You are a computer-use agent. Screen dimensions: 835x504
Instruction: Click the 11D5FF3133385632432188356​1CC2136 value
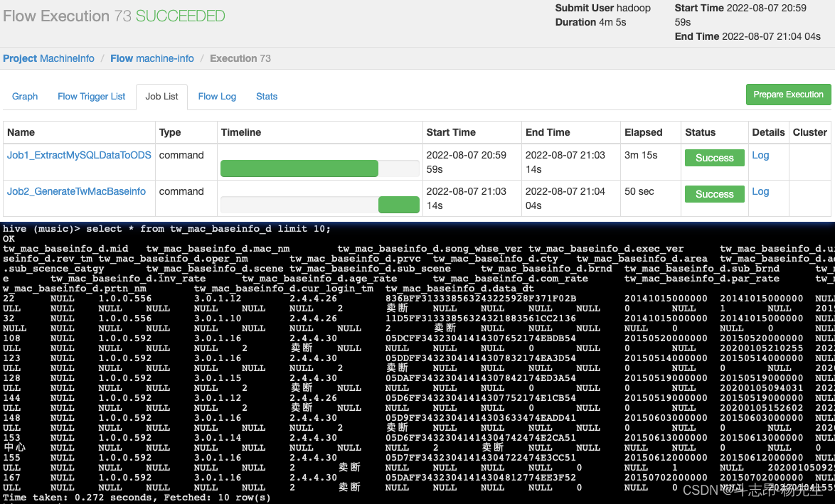click(481, 318)
